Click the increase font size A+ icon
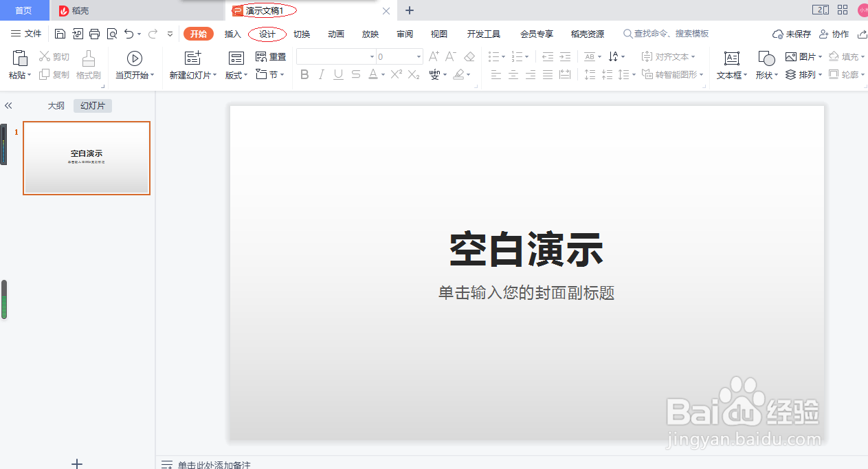868x469 pixels. (434, 56)
